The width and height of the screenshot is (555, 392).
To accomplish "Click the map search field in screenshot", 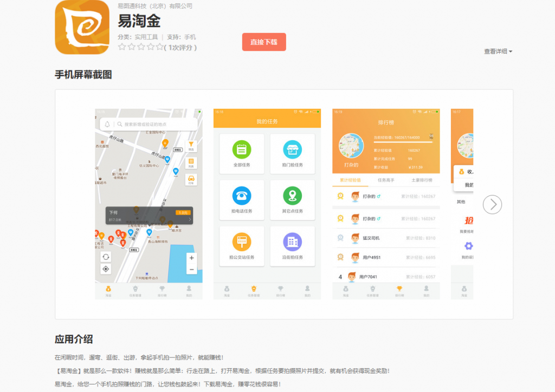I will point(149,124).
